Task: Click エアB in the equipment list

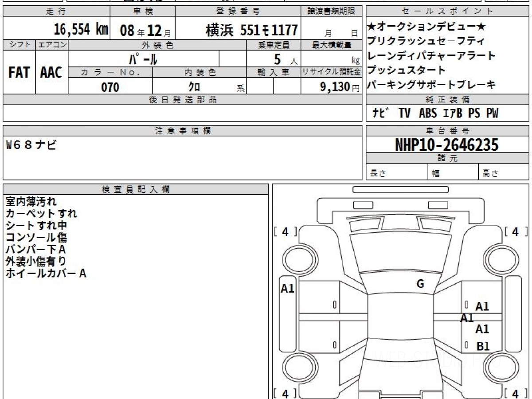Action: tap(453, 113)
